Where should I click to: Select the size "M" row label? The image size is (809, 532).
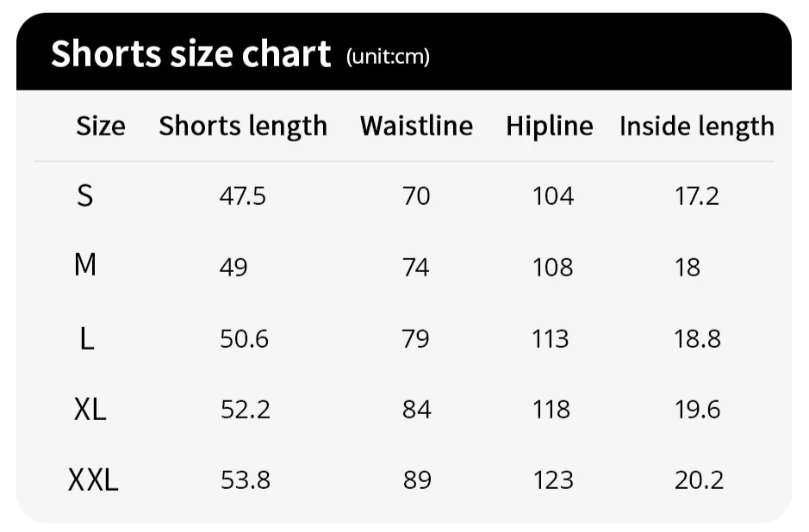[x=84, y=266]
